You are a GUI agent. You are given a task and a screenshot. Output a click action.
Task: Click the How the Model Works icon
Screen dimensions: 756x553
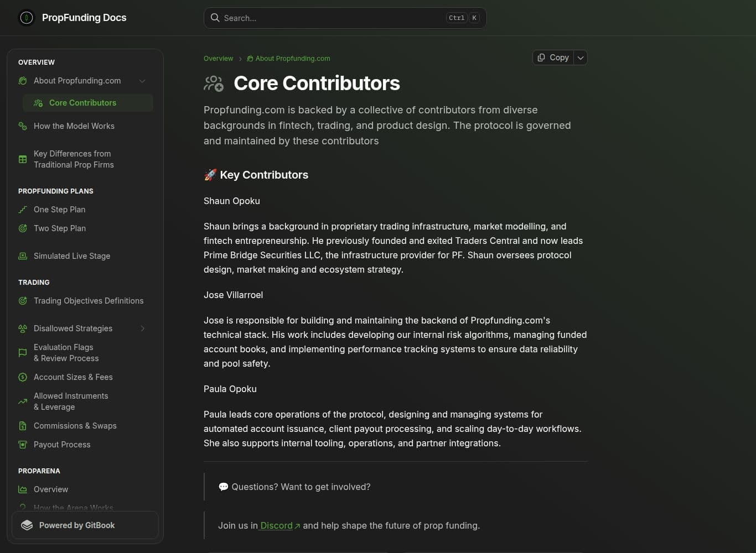[23, 126]
